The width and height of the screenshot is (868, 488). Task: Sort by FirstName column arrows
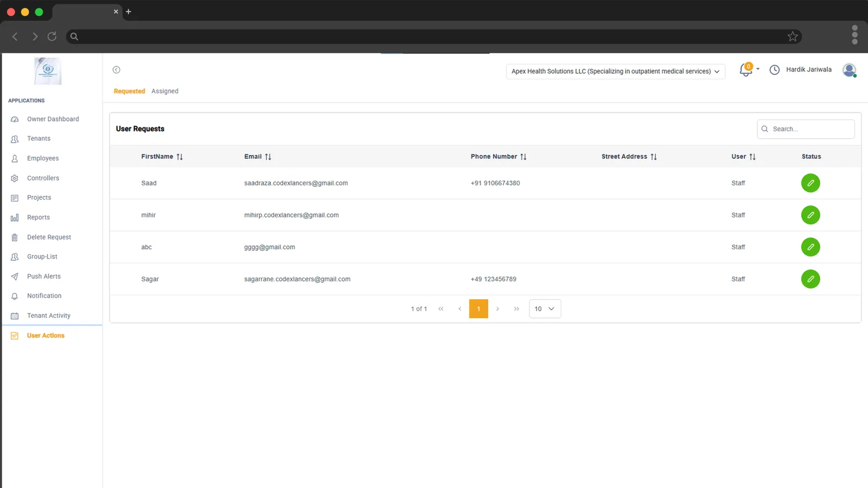(180, 157)
